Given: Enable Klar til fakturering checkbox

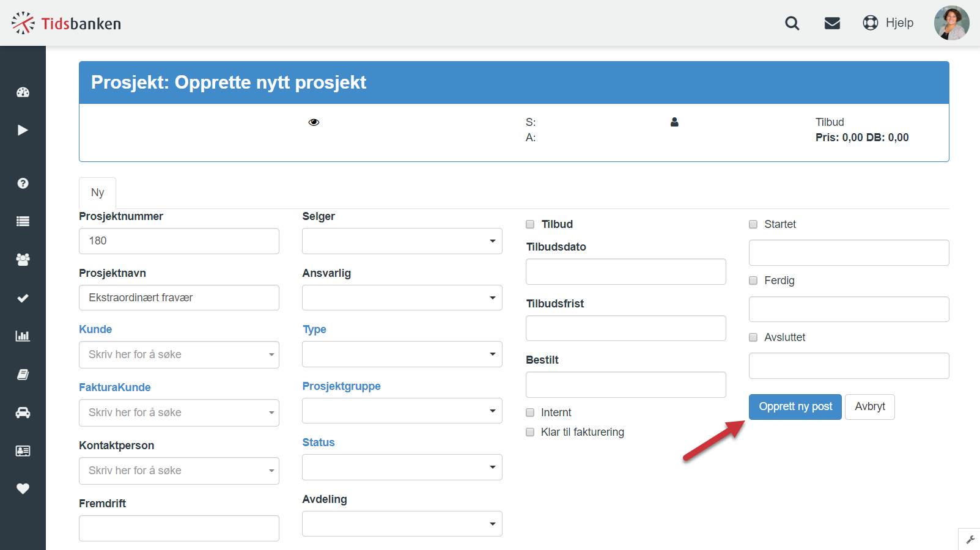Looking at the screenshot, I should pyautogui.click(x=530, y=432).
